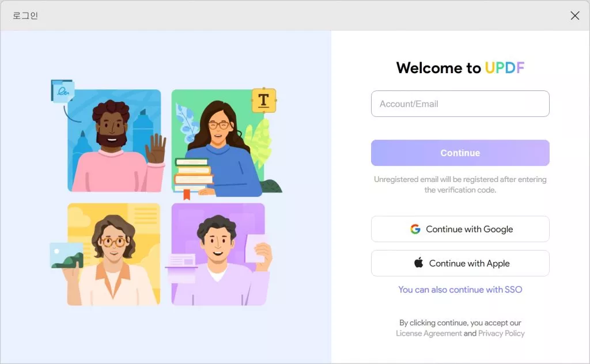Screen dimensions: 590x364
Task: Click the '로그인' window title
Action: click(25, 16)
